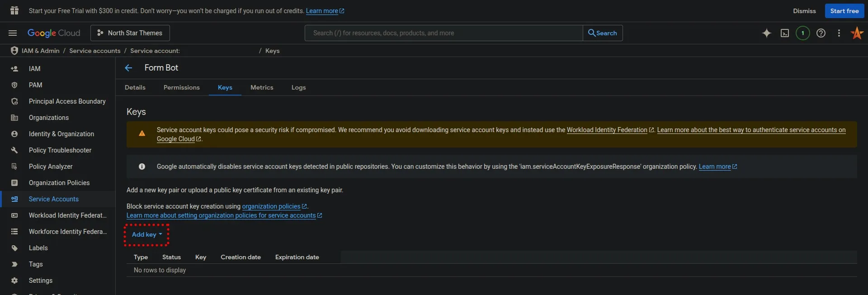Open Organization Policies in the sidebar
This screenshot has height=295, width=868.
tap(59, 183)
